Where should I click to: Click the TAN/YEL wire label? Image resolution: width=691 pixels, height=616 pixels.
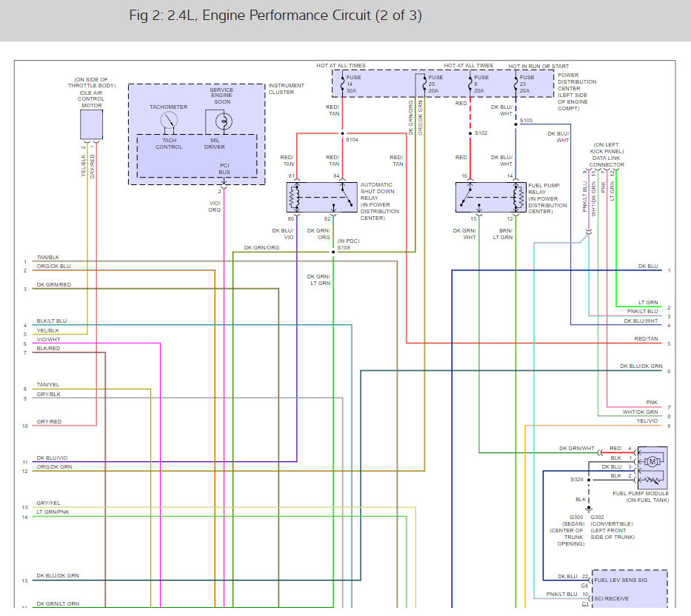48,385
